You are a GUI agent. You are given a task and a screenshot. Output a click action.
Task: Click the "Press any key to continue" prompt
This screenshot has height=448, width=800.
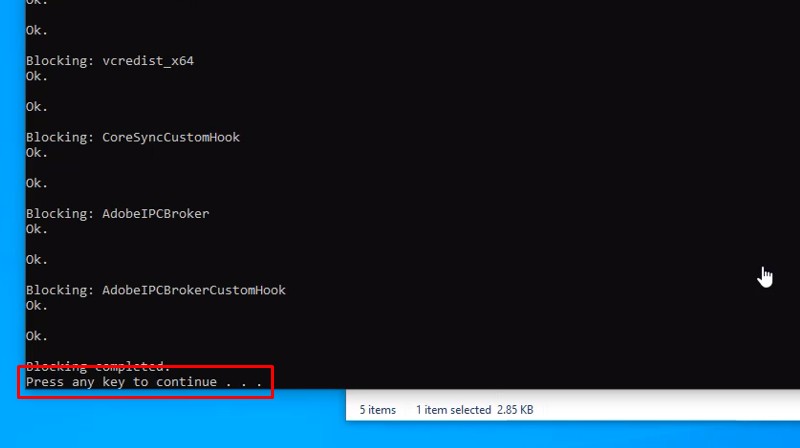coord(144,382)
